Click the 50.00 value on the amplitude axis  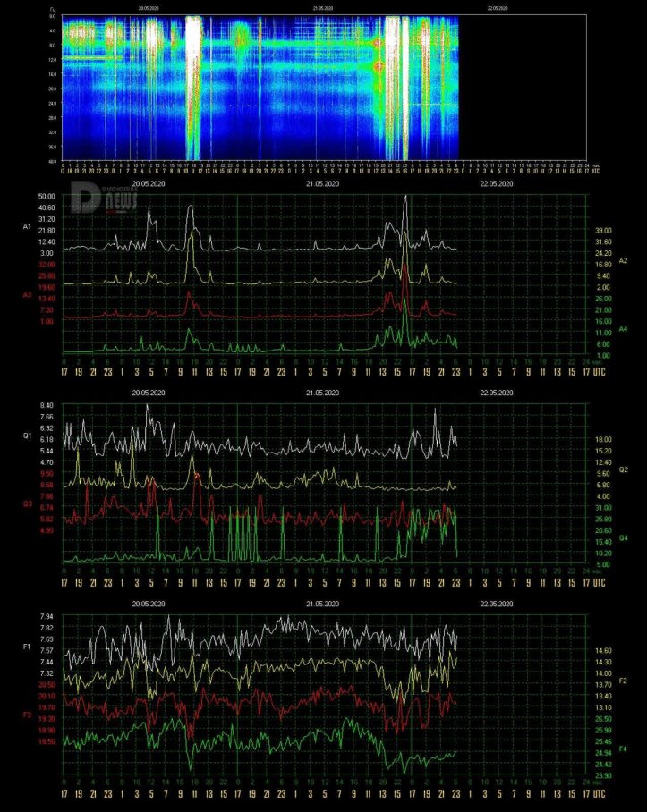pyautogui.click(x=47, y=196)
